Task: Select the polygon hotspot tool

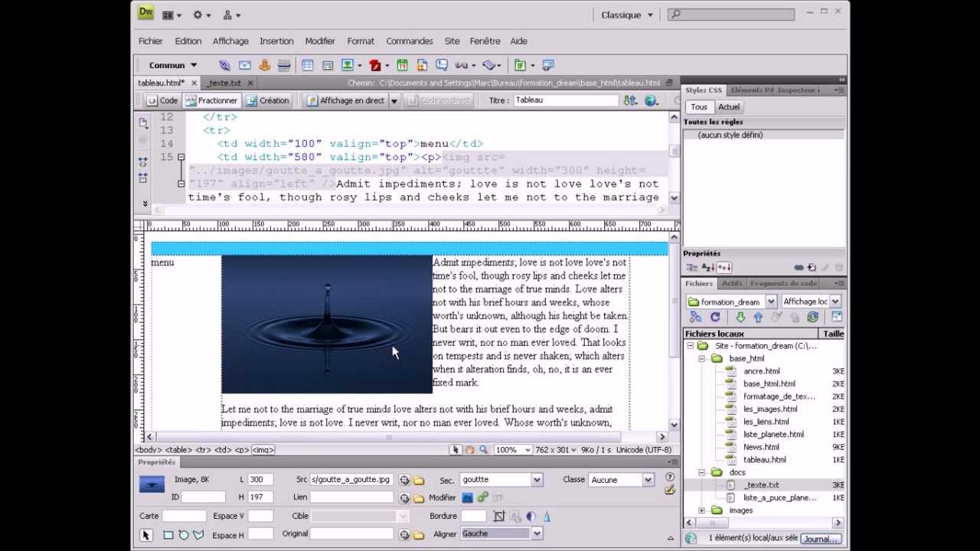Action: [x=198, y=535]
